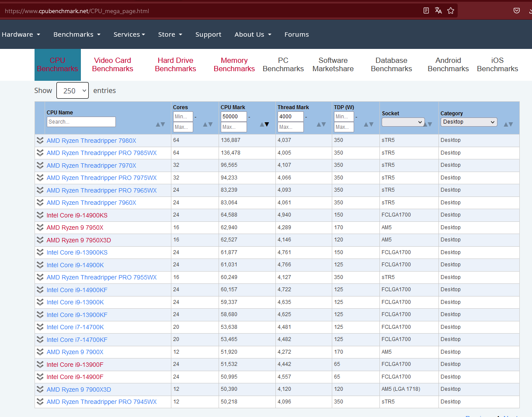
Task: Expand details for Intel Core i9-13900KS row
Action: coord(40,252)
